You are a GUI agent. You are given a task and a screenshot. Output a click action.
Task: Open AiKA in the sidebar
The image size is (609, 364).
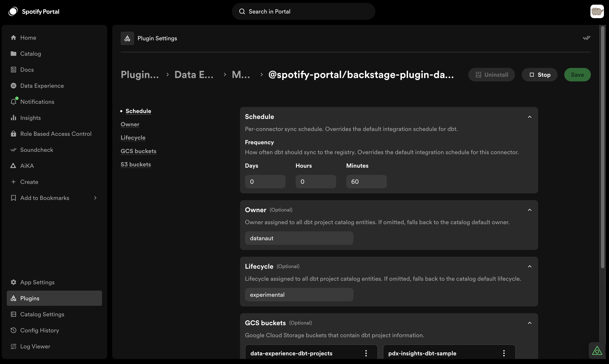(54, 166)
